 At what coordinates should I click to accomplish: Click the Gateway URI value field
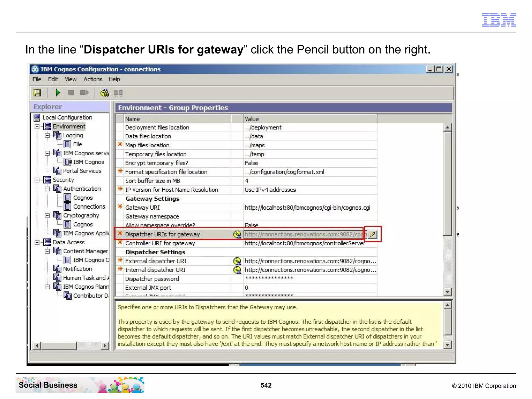point(310,208)
